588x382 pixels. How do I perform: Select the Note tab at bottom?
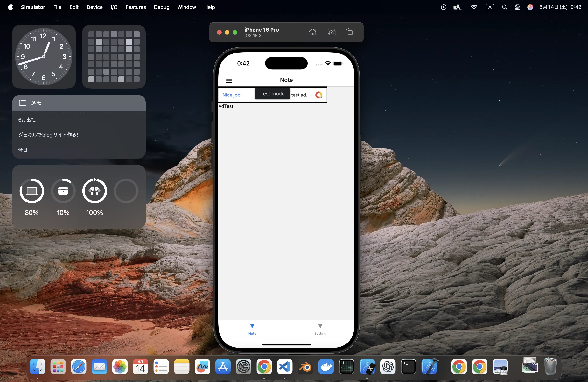252,329
